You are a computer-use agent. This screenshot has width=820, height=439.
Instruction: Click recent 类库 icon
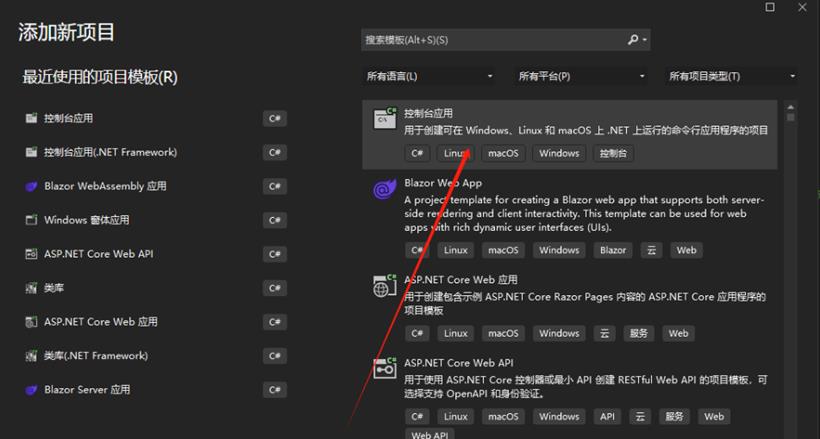[31, 288]
